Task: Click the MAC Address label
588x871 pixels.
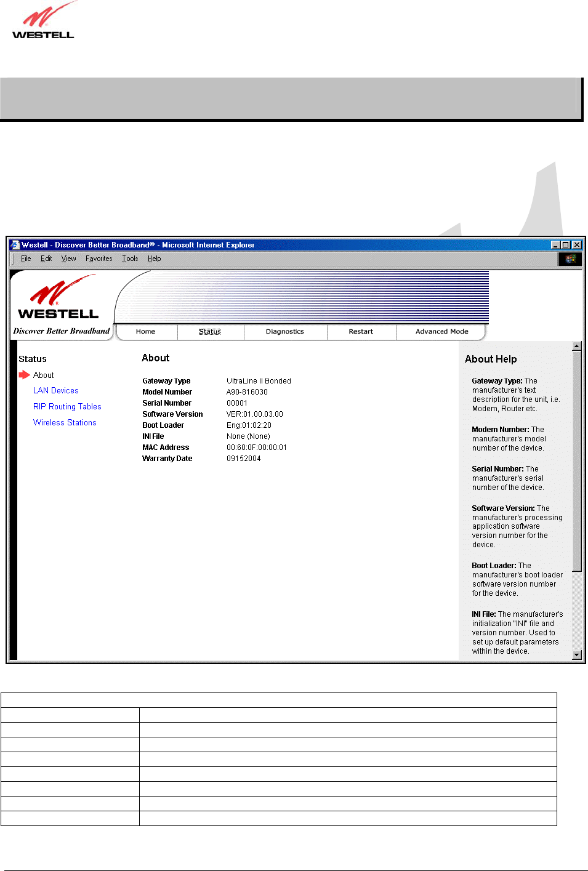Action: (166, 448)
